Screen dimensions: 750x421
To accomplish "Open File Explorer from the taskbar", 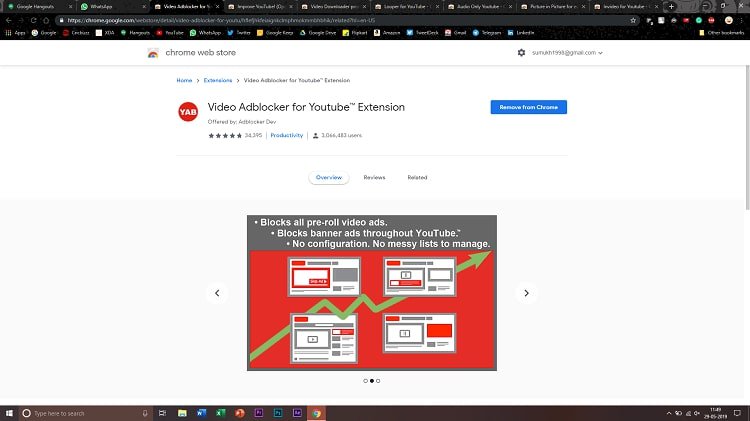I will (x=182, y=413).
